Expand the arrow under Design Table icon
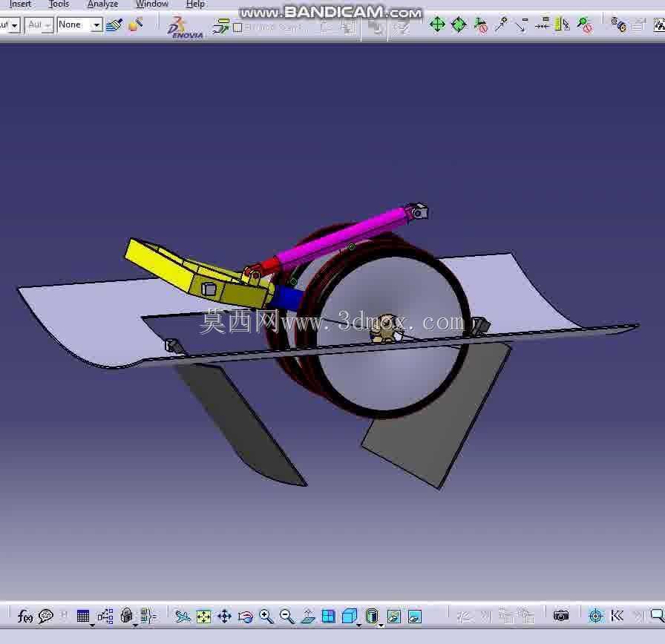This screenshot has height=644, width=665. 92,625
